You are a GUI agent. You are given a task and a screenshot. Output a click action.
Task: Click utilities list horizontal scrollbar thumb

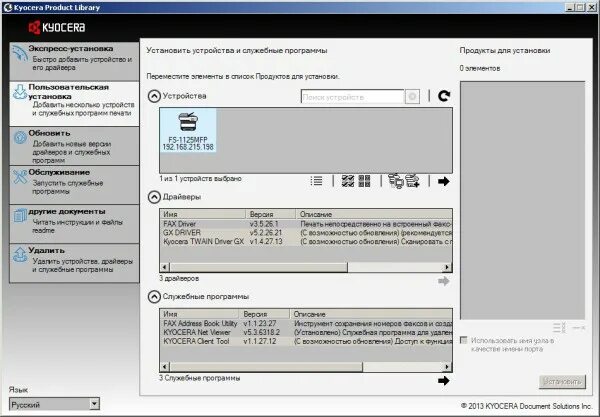tap(266, 367)
